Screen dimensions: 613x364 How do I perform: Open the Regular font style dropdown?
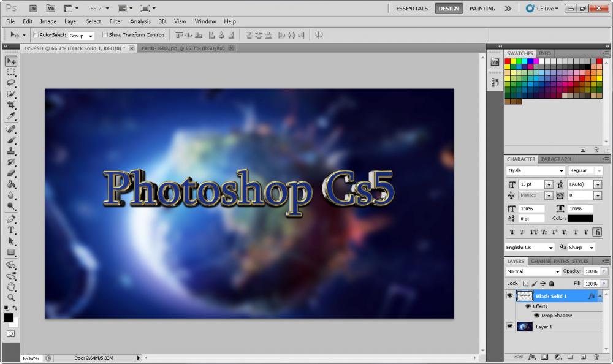click(x=585, y=170)
